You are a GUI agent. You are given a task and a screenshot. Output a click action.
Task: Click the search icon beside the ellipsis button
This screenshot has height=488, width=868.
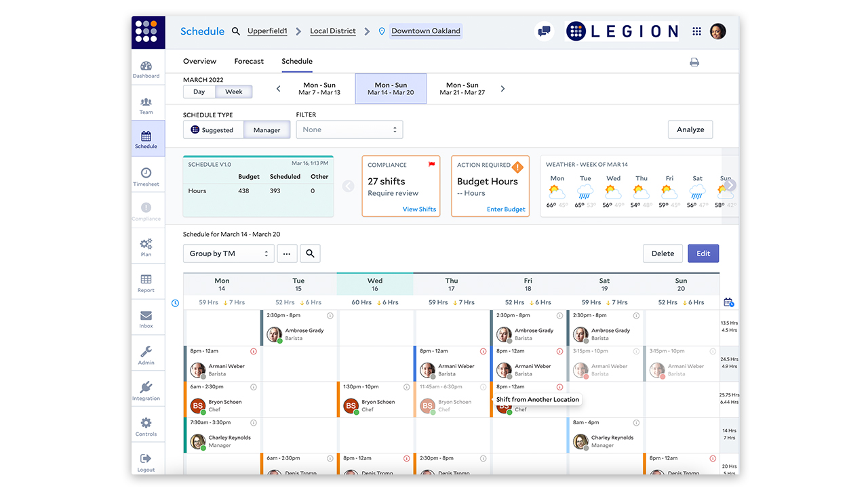(310, 253)
